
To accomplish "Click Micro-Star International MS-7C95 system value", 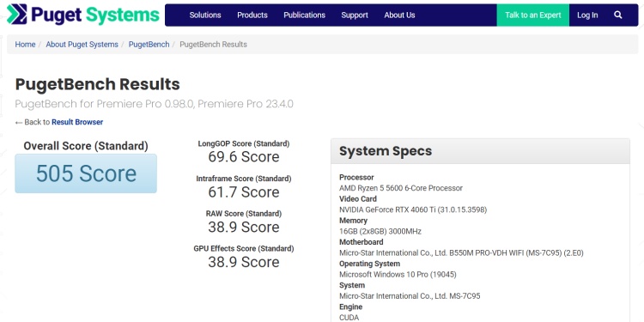I will click(410, 296).
